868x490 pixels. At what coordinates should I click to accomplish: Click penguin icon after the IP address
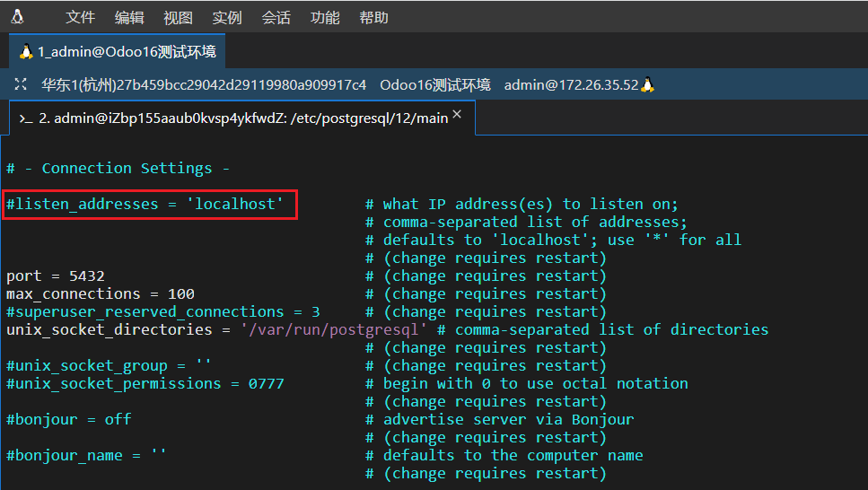point(648,84)
